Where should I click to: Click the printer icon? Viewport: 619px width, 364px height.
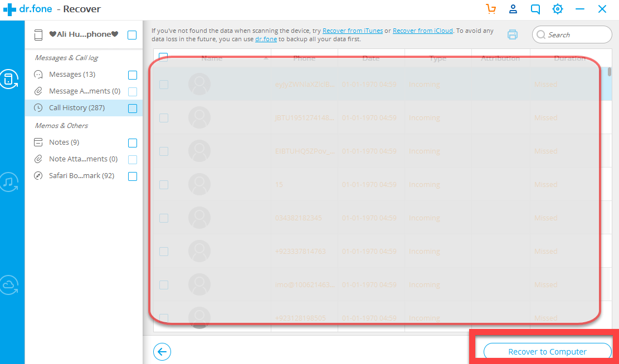pyautogui.click(x=512, y=35)
